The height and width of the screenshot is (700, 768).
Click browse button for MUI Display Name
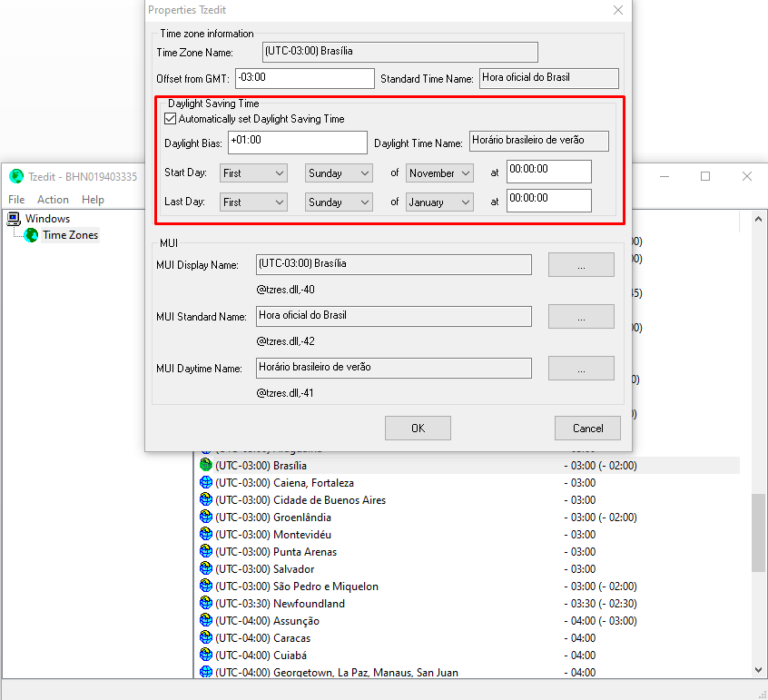581,265
